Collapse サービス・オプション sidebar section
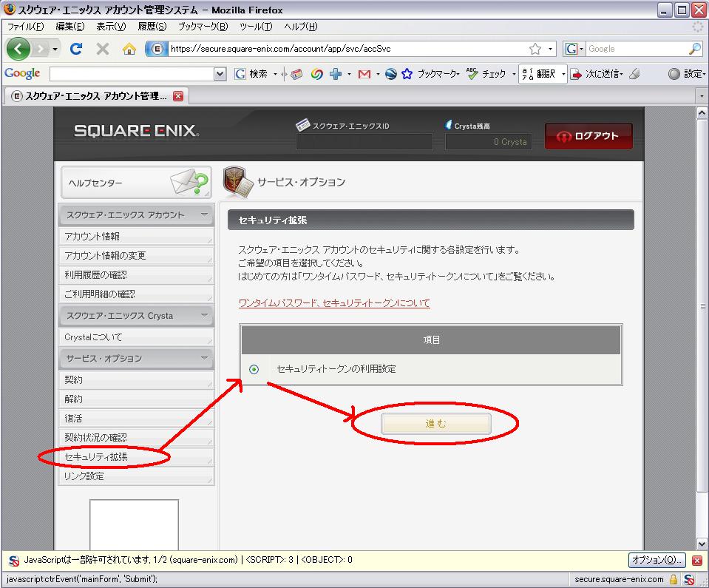The width and height of the screenshot is (709, 588). click(x=204, y=358)
